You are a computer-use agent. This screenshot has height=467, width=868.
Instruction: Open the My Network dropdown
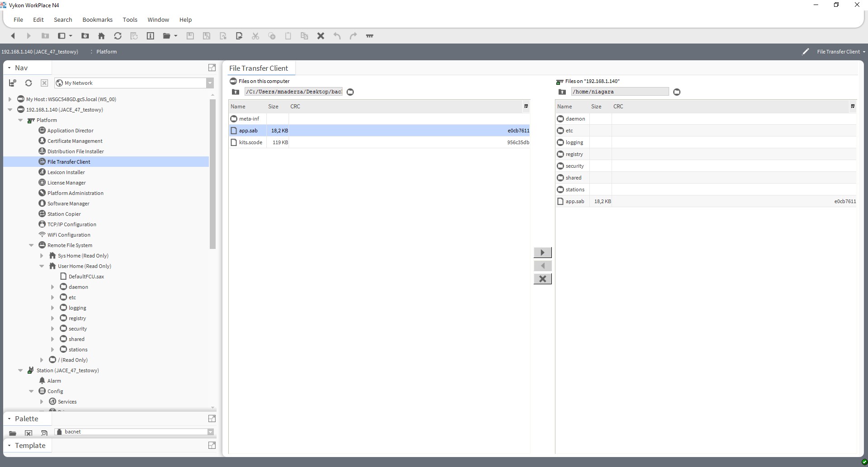tap(210, 83)
